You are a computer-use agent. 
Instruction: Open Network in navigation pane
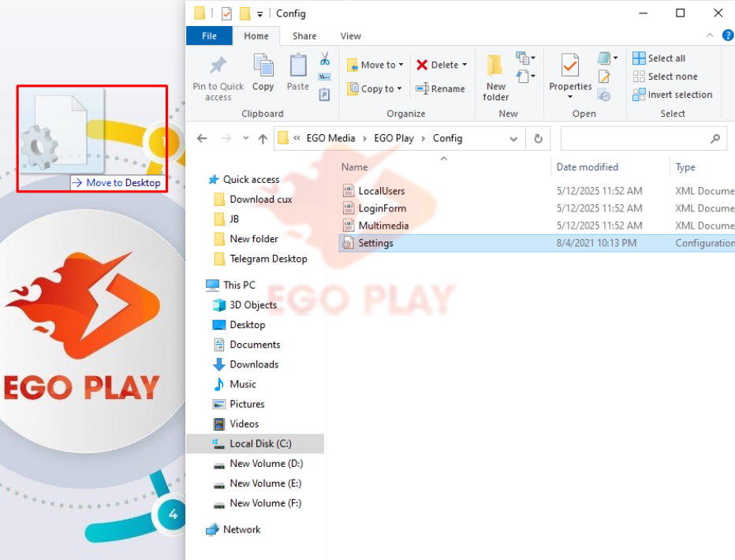pyautogui.click(x=241, y=529)
